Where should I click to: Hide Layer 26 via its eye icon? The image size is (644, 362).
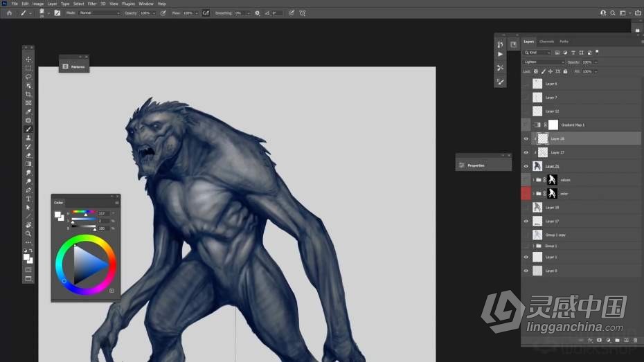point(526,166)
